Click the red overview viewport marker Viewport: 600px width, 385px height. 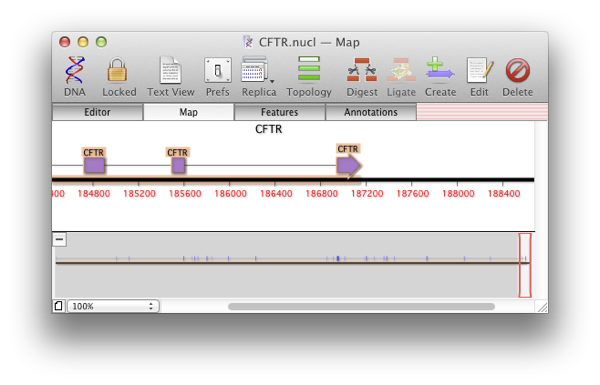(525, 265)
